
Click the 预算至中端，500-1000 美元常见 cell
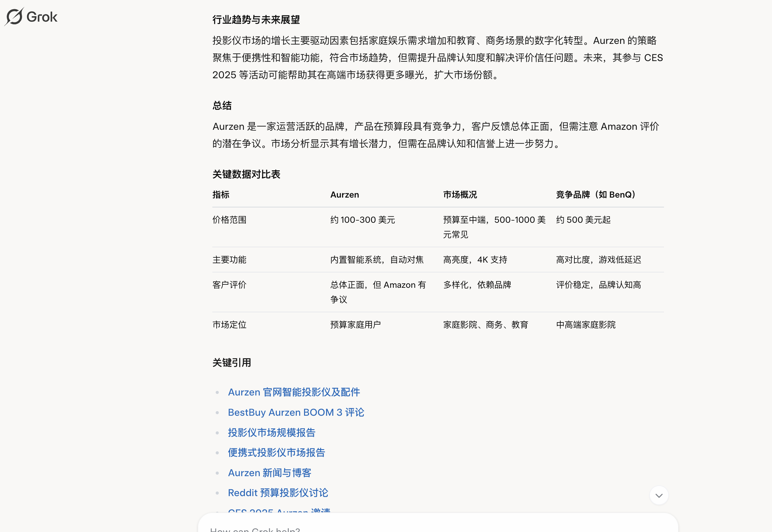pyautogui.click(x=494, y=227)
